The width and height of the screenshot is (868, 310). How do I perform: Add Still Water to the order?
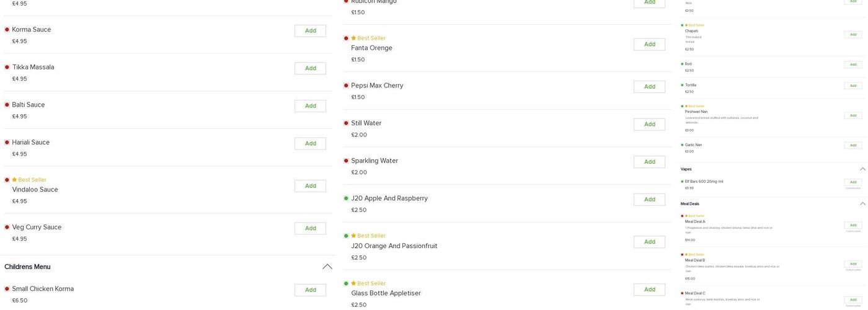pyautogui.click(x=649, y=124)
